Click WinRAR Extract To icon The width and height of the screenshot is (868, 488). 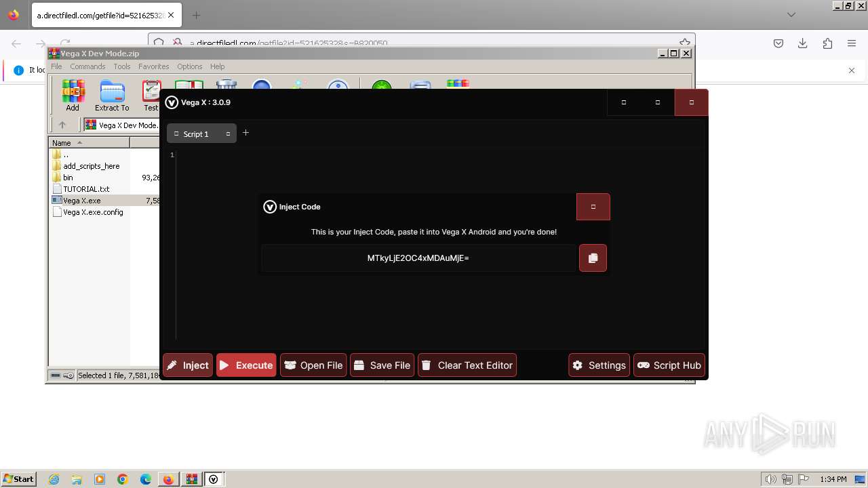112,96
